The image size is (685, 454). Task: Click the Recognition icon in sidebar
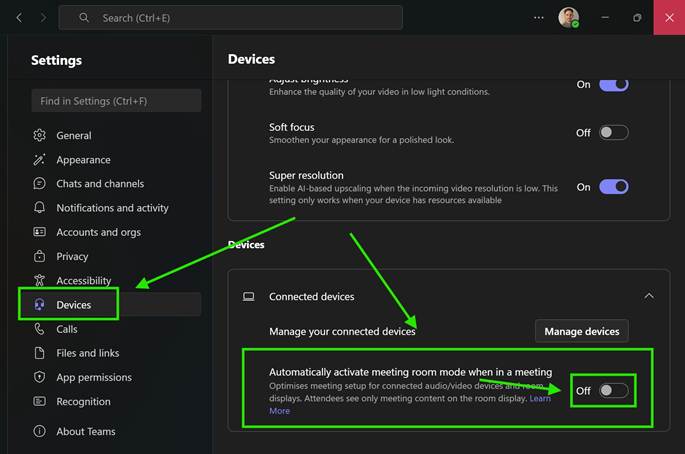pos(39,401)
